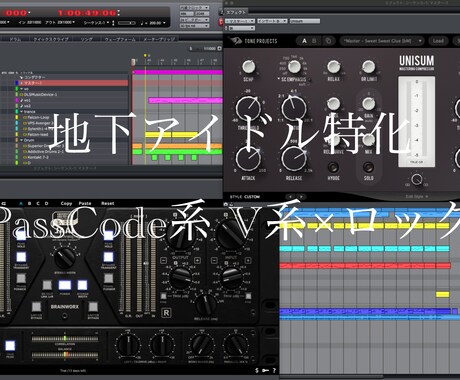Image resolution: width=460 pixels, height=380 pixels.
Task: Click the Threshold knob in Unisum
Action: [x=248, y=109]
